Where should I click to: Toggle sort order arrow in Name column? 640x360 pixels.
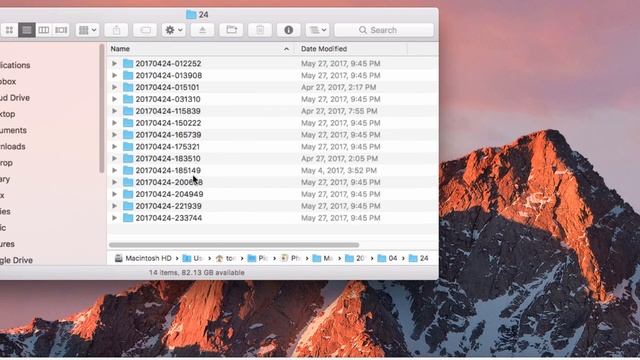pyautogui.click(x=286, y=49)
